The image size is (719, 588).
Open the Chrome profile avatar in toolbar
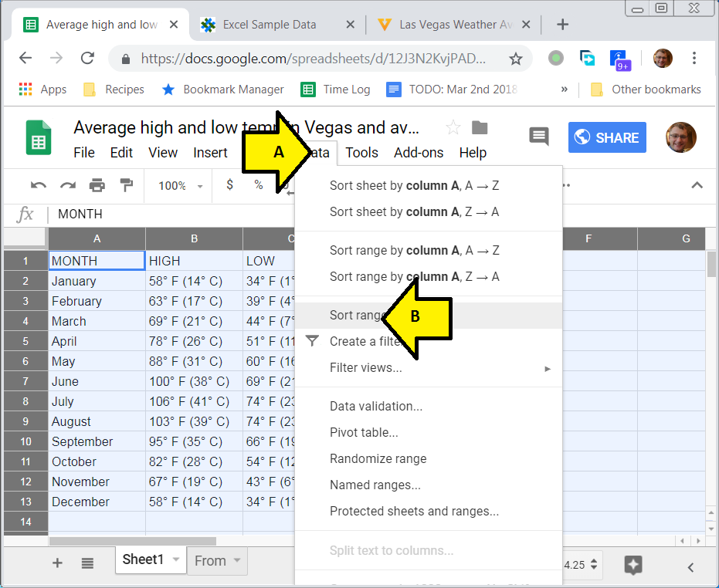[x=663, y=58]
